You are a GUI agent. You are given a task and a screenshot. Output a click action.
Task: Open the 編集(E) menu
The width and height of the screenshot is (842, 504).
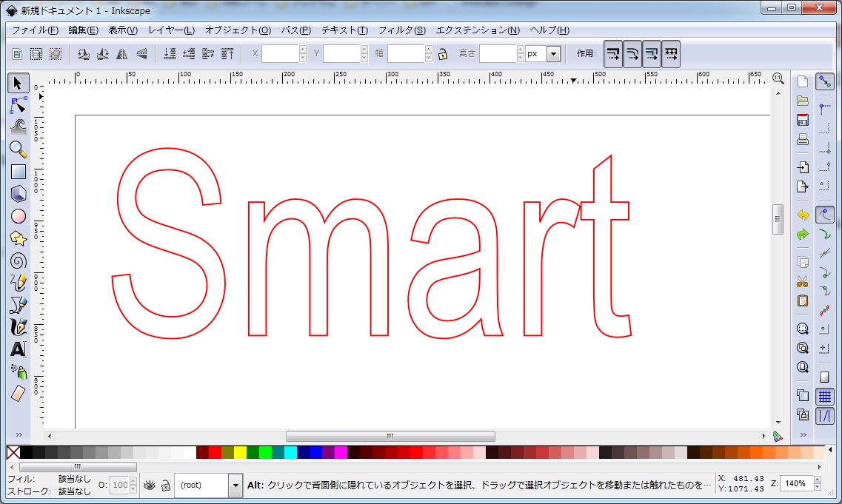(83, 30)
